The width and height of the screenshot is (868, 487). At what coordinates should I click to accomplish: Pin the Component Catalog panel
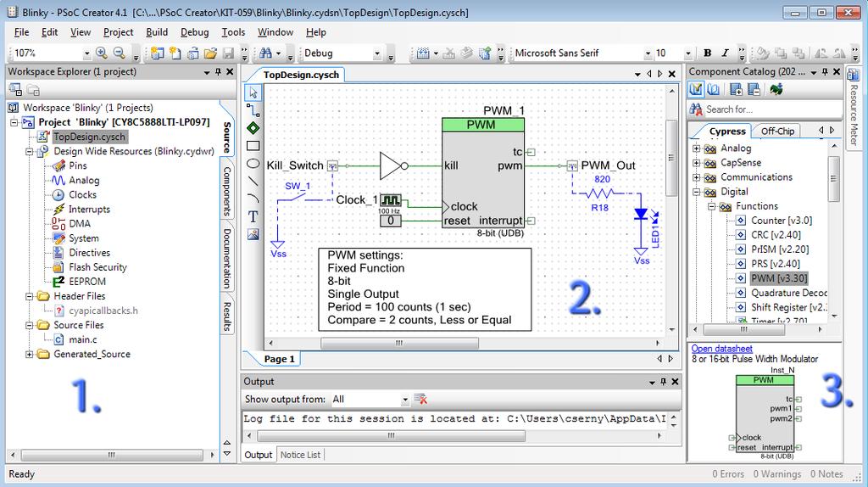[825, 72]
